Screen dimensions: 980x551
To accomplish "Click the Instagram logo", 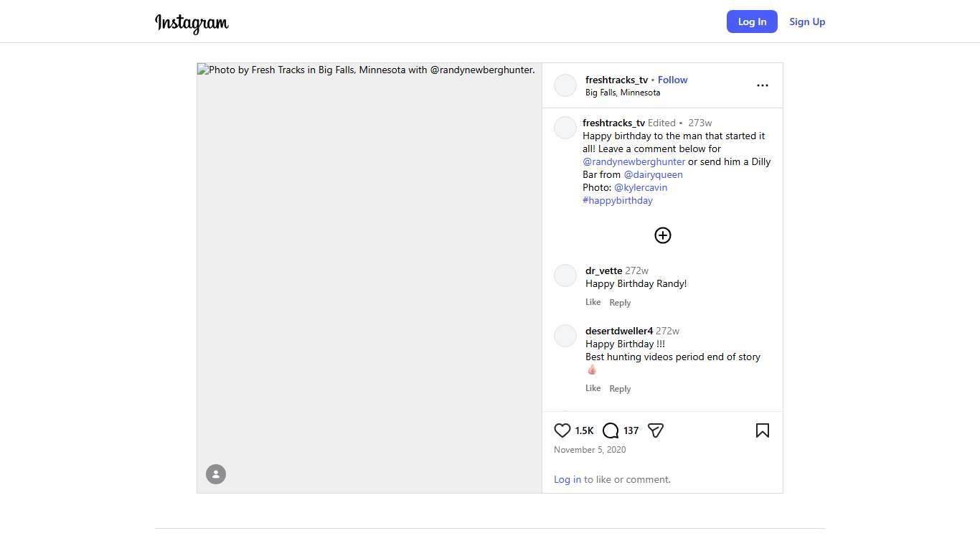I will pos(192,22).
